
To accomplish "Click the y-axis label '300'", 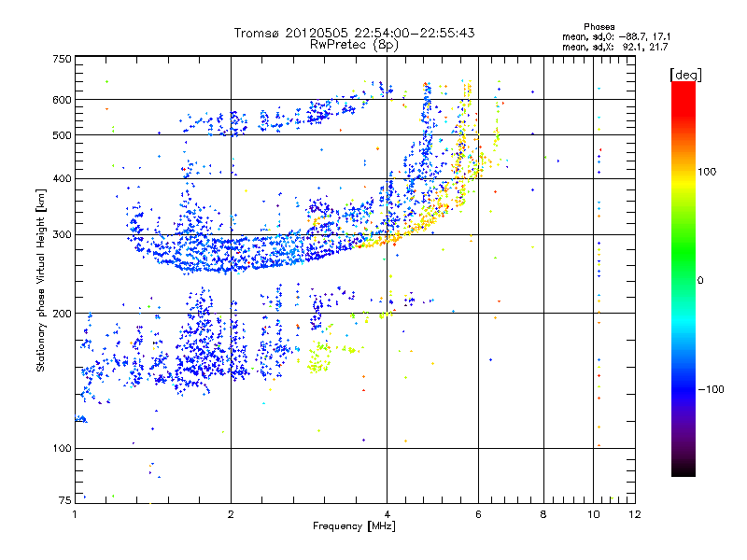I will point(62,234).
